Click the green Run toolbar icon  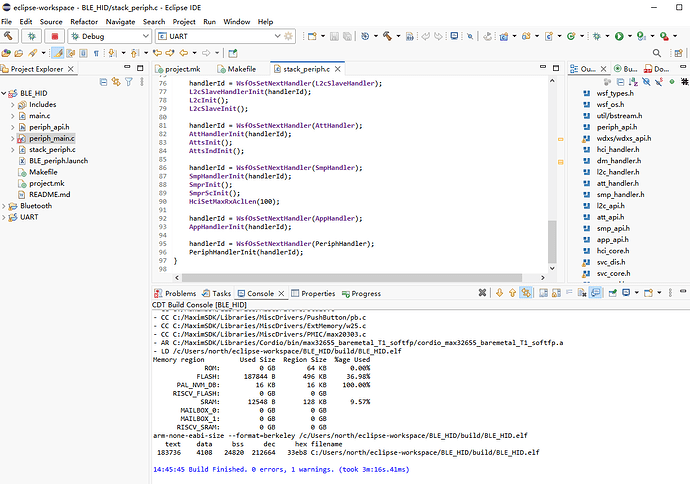[619, 36]
